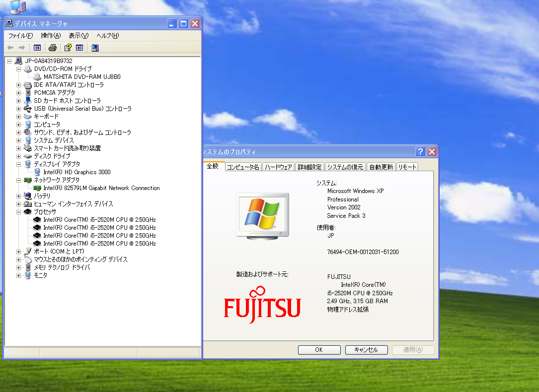Image resolution: width=539 pixels, height=392 pixels.
Task: Collapse the ネットワーク アダプタ node
Action: click(18, 180)
